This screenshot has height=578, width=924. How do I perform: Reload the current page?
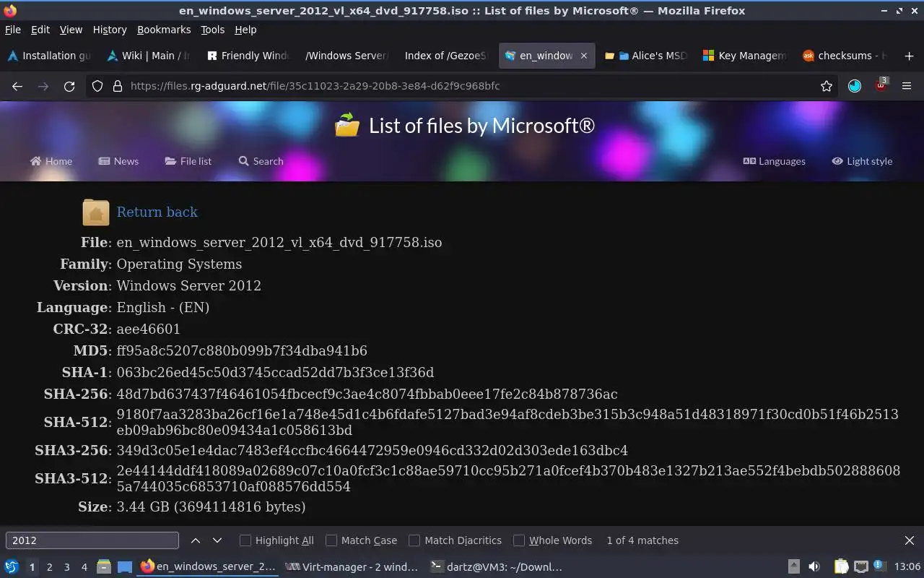pyautogui.click(x=69, y=86)
